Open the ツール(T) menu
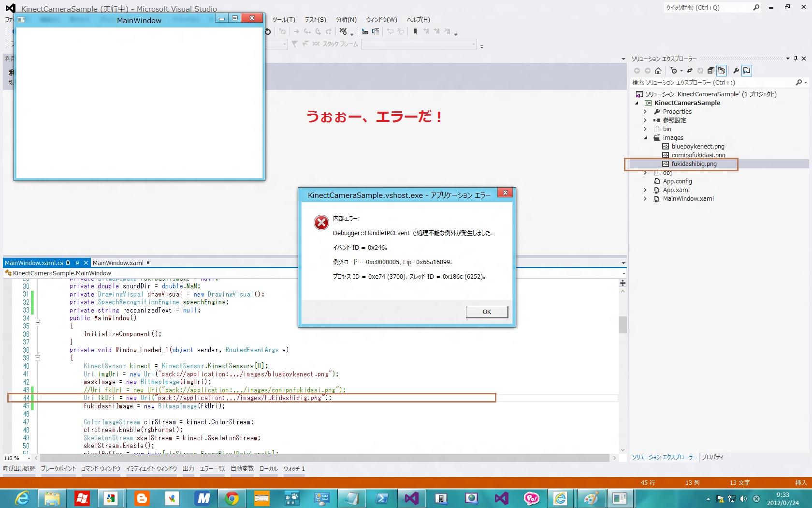The image size is (812, 508). click(283, 20)
